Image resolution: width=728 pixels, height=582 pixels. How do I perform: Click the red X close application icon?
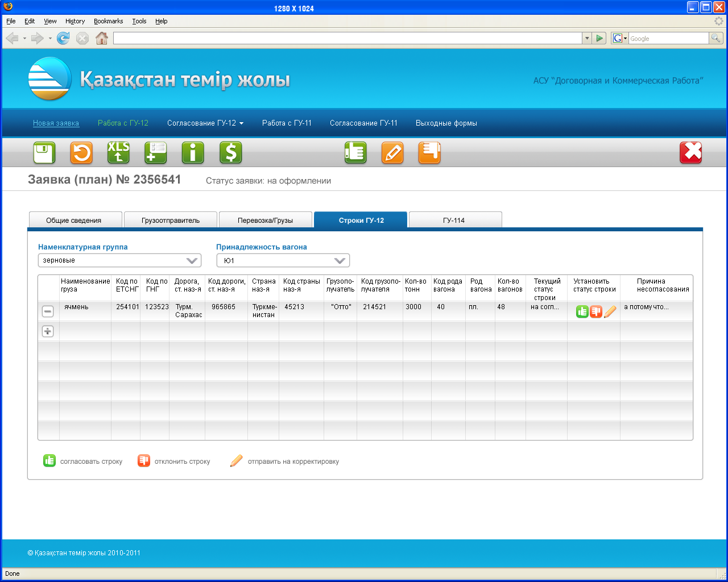pos(690,153)
